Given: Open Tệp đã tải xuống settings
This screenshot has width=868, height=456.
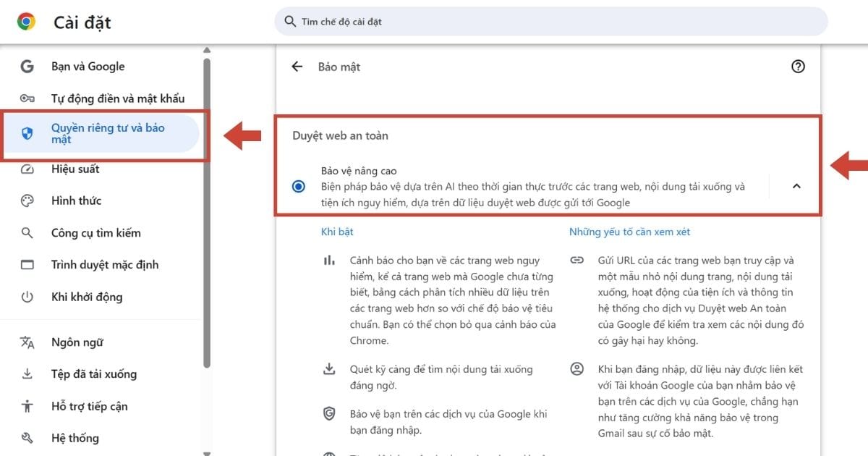Looking at the screenshot, I should tap(93, 374).
